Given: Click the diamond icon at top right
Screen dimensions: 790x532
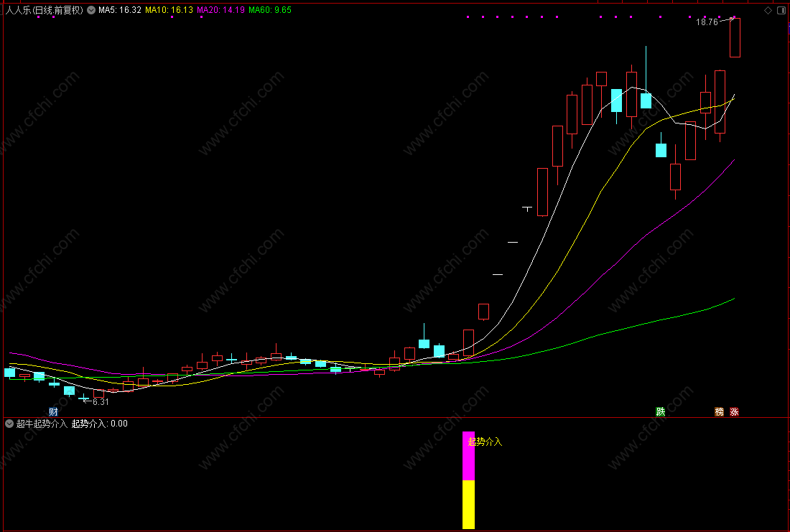Looking at the screenshot, I should (x=768, y=10).
